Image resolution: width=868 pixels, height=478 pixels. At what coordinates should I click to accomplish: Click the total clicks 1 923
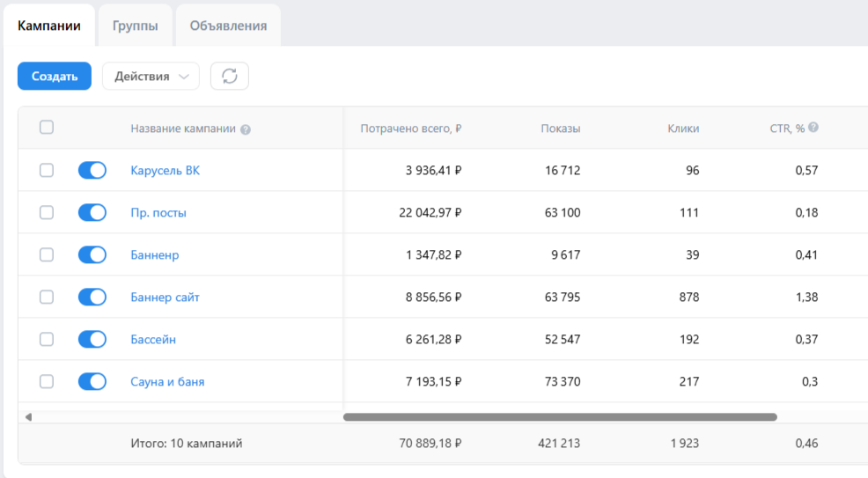coord(685,443)
